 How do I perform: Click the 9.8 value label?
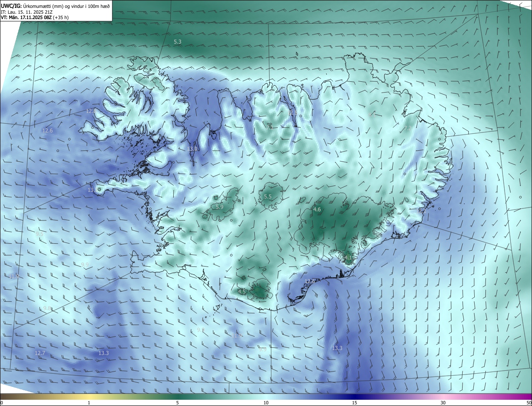coord(47,308)
